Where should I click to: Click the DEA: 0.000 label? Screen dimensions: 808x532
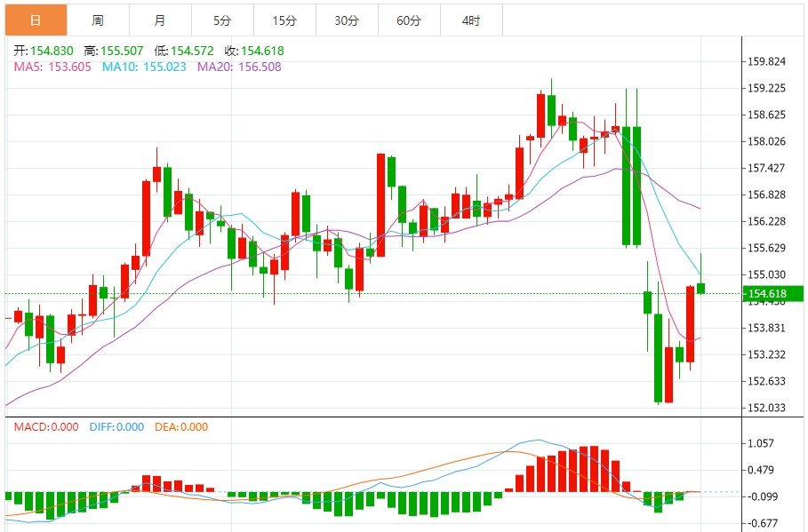pyautogui.click(x=181, y=427)
